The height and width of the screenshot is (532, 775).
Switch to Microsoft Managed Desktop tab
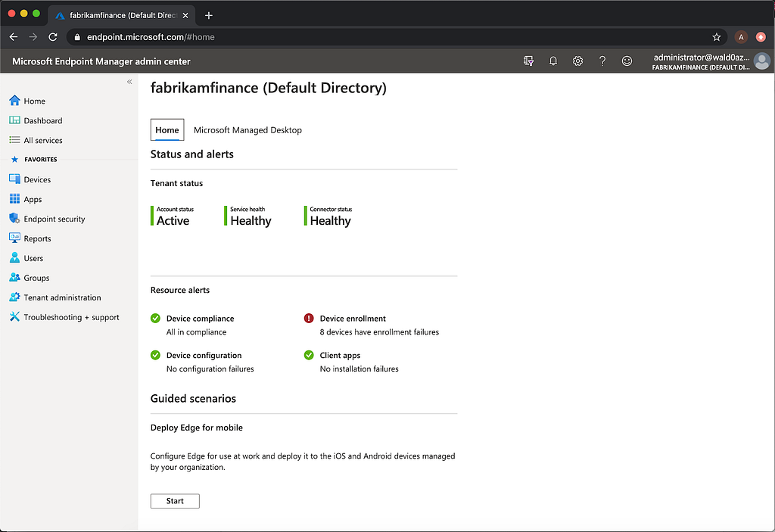tap(247, 130)
